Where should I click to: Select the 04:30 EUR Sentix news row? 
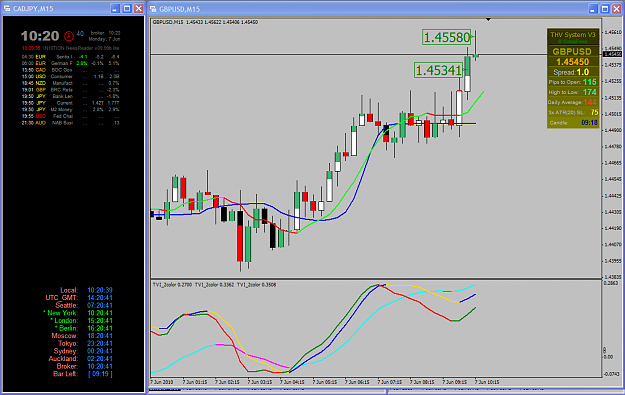71,57
